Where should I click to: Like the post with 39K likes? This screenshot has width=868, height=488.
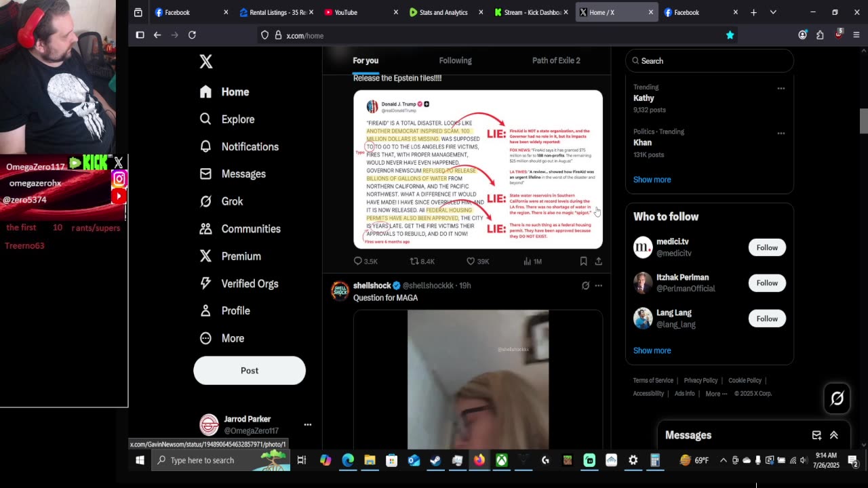point(477,261)
